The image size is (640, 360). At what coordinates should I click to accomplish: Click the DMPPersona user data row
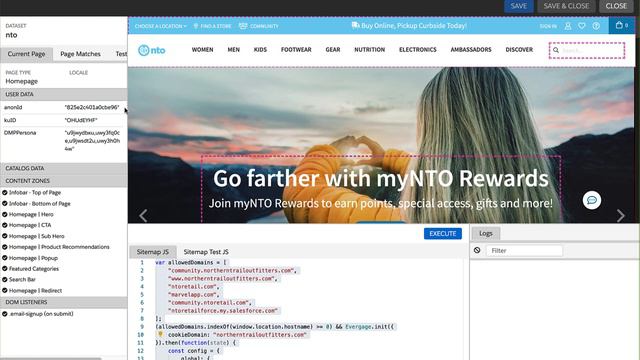pos(63,141)
